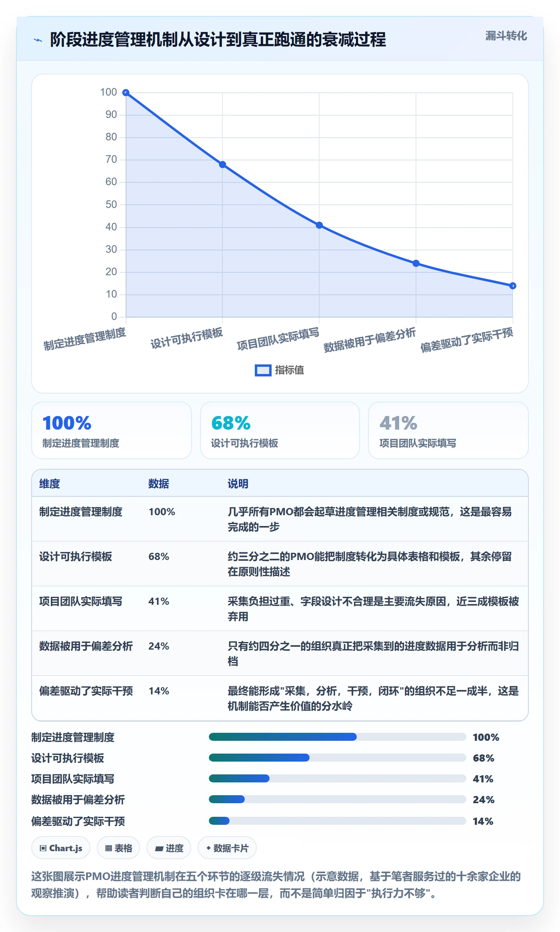560x932 pixels.
Task: Click the chart data point at 41
Action: tap(319, 225)
